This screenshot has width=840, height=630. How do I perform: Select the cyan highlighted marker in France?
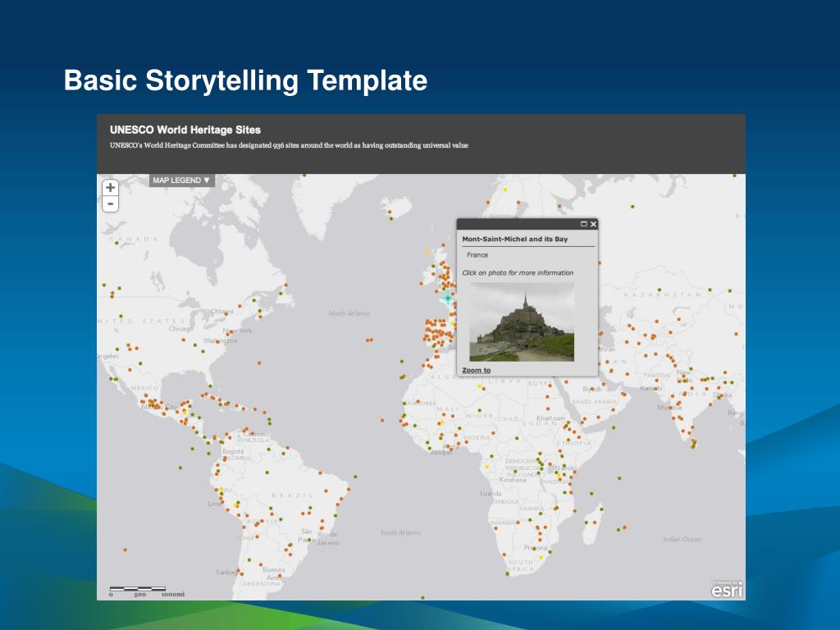pyautogui.click(x=448, y=297)
